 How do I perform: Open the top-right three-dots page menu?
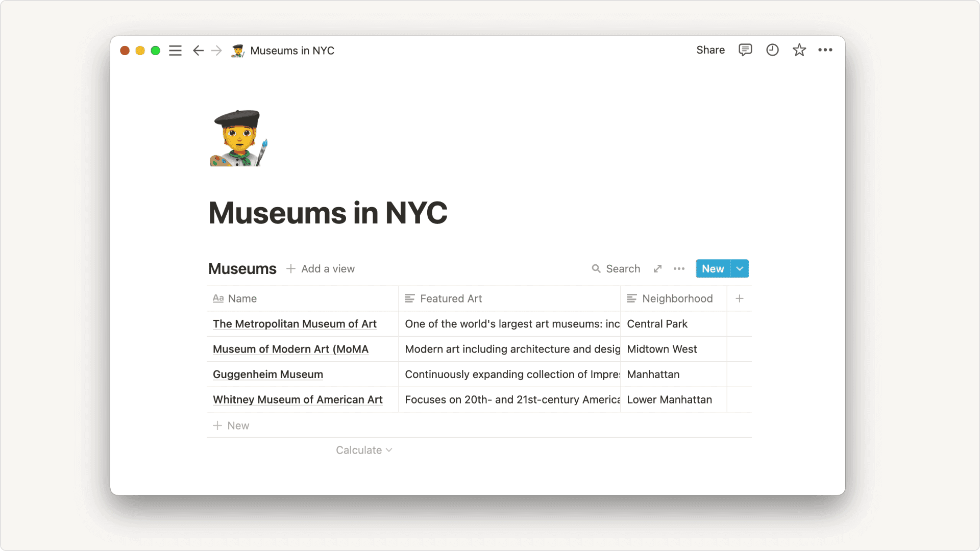(825, 50)
